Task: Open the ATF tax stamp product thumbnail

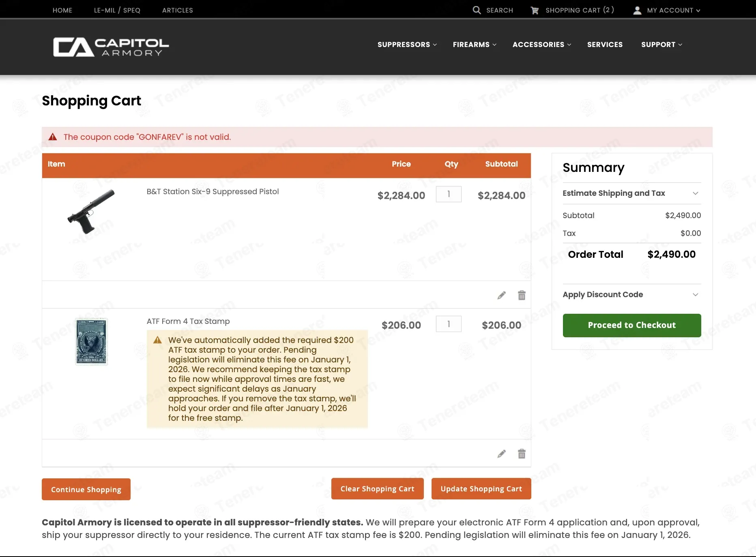Action: pos(92,342)
